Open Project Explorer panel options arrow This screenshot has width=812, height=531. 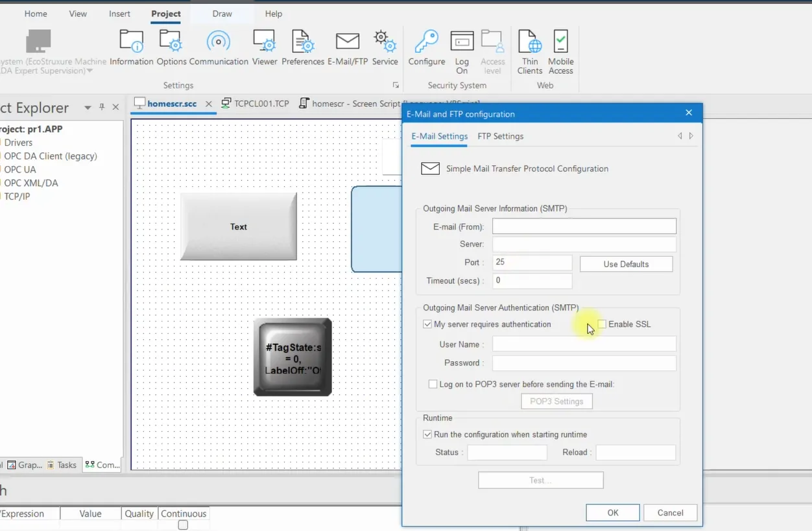click(x=87, y=108)
